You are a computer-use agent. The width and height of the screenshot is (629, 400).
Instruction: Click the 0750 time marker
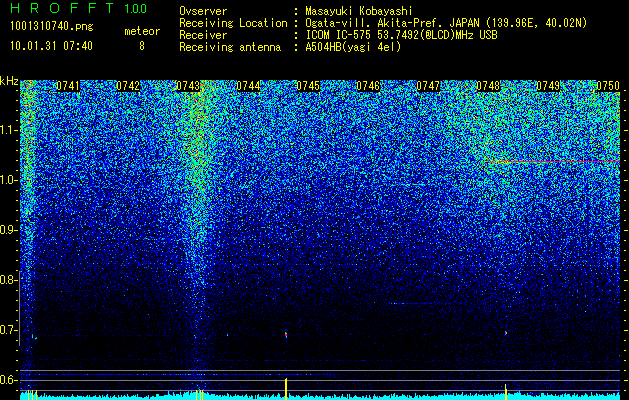608,86
